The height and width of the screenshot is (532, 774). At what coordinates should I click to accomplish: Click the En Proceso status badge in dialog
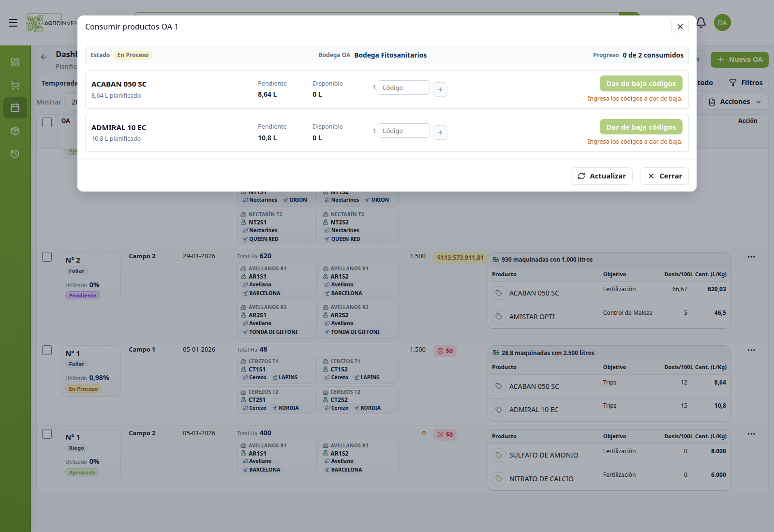coord(133,55)
